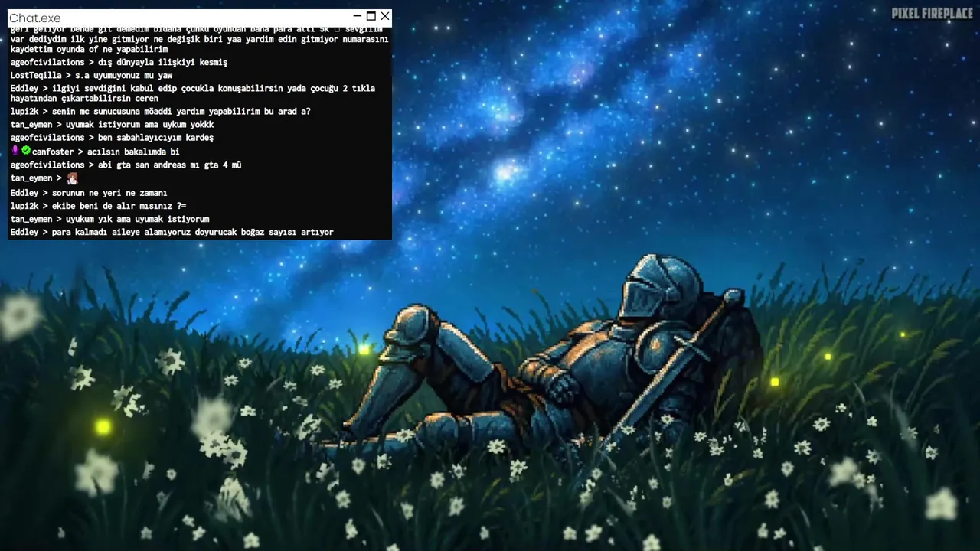Maximize the Chat.exe window
The image size is (980, 551).
[371, 16]
